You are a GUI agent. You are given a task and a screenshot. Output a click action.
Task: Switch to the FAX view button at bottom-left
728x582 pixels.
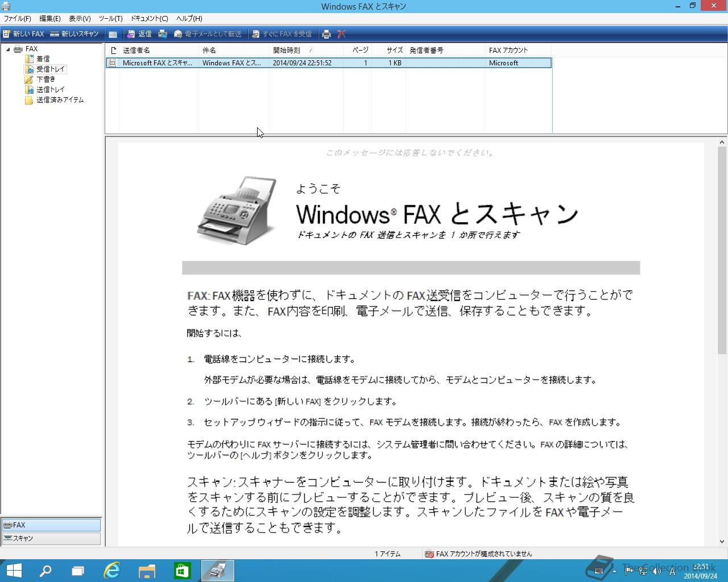(x=51, y=525)
